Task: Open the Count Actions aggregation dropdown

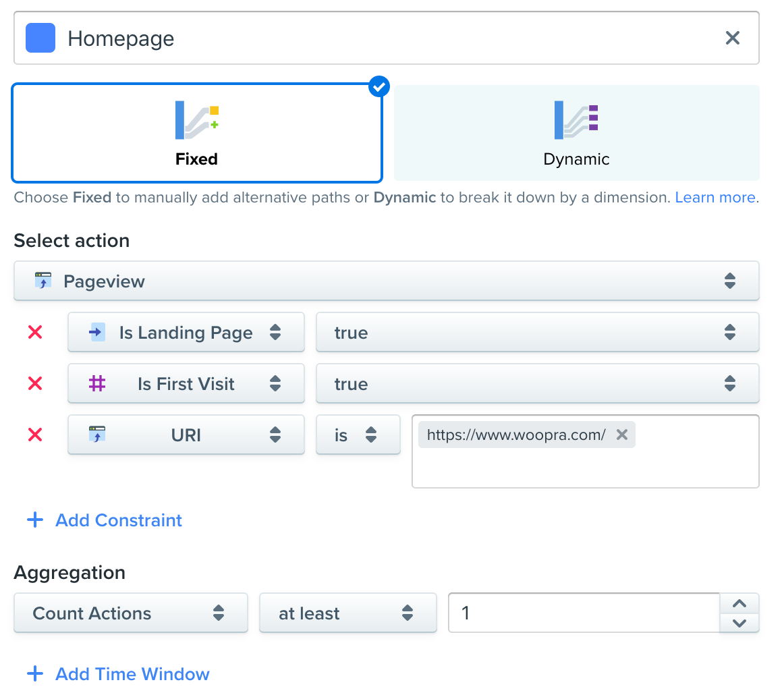Action: coord(130,613)
